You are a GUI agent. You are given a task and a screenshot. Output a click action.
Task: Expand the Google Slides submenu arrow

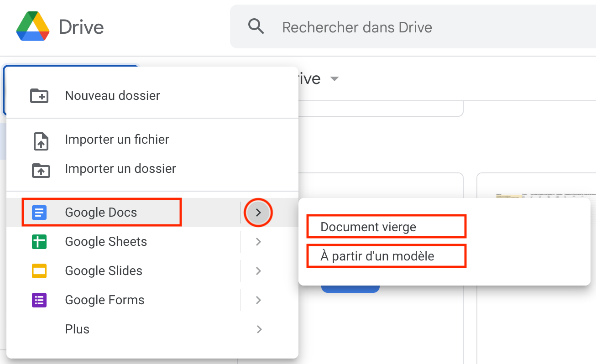click(258, 271)
